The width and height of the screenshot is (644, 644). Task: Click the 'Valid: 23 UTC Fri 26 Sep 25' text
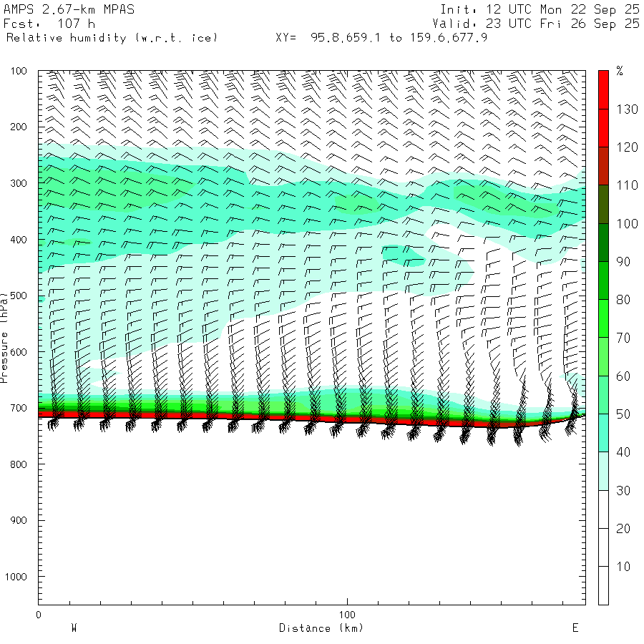click(536, 24)
